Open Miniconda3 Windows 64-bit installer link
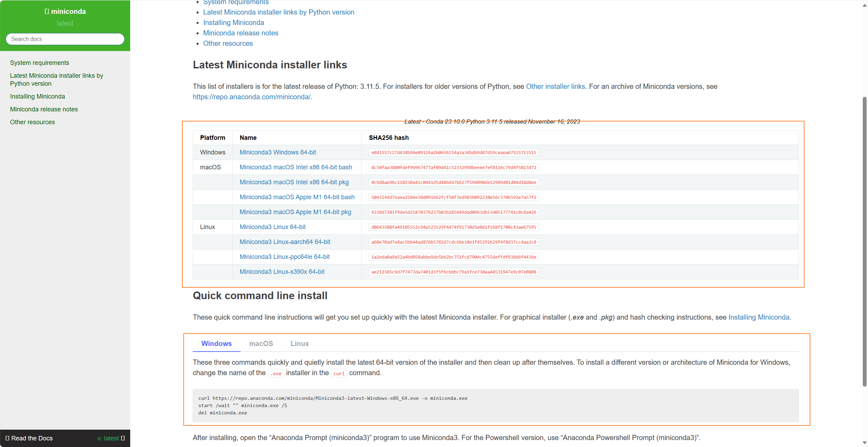Viewport: 868px width, 447px height. (277, 152)
